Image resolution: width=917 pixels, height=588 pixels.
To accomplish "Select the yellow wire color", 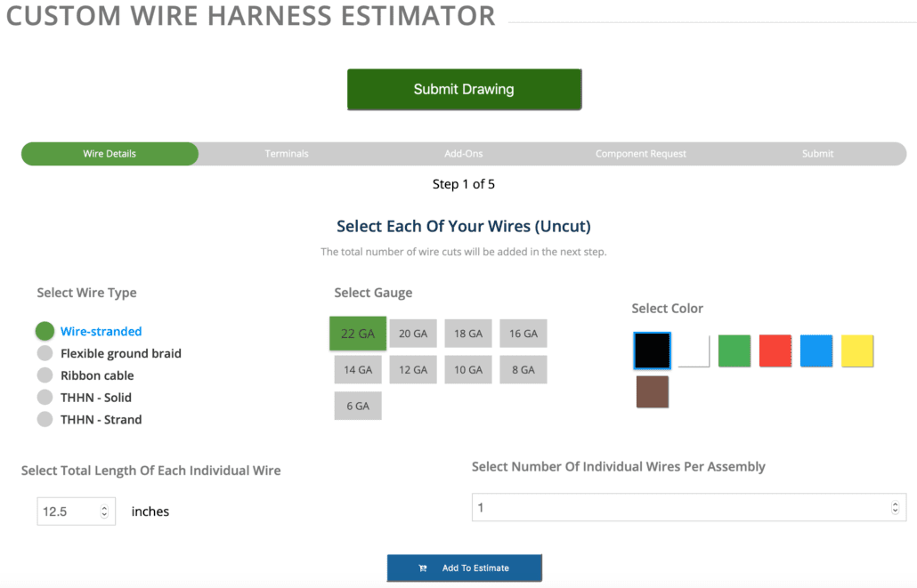I will tap(857, 351).
